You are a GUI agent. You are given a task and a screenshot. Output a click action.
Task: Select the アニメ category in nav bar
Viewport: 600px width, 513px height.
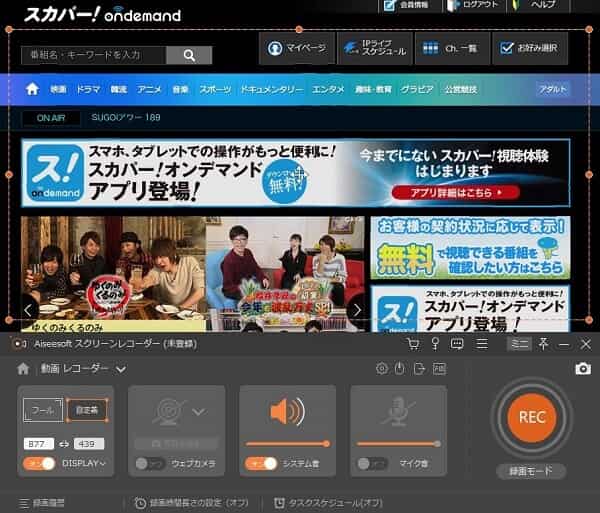pyautogui.click(x=150, y=89)
